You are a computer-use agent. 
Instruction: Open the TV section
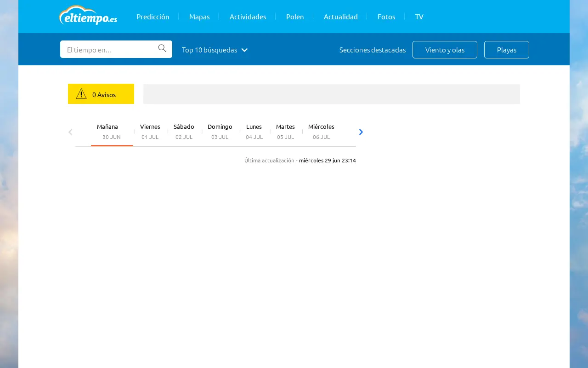[x=419, y=17]
